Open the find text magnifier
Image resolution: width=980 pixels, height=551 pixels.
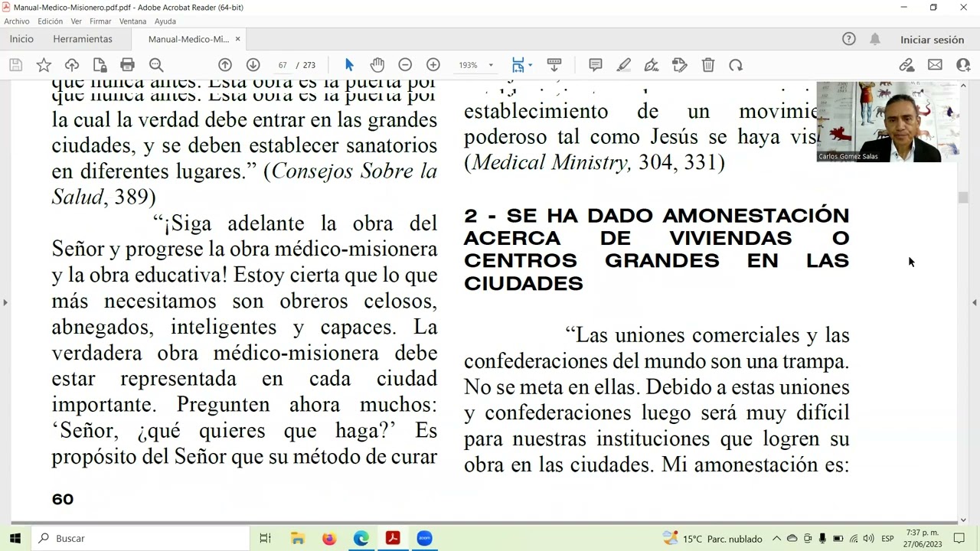point(156,65)
